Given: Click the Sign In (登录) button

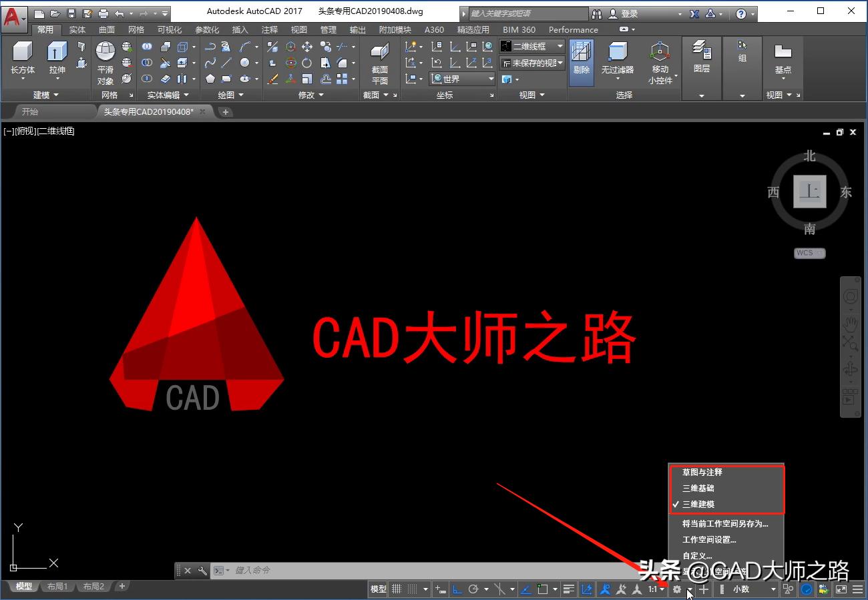Looking at the screenshot, I should (630, 13).
